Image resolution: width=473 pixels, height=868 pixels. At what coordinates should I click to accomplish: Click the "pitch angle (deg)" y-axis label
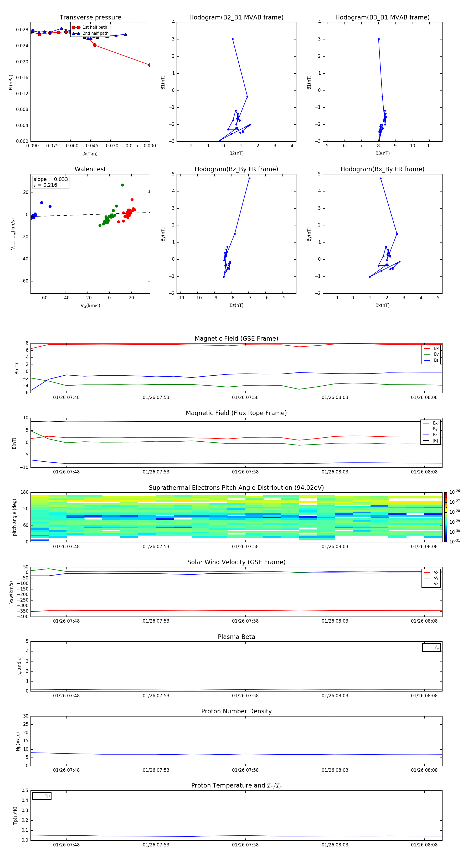(14, 517)
